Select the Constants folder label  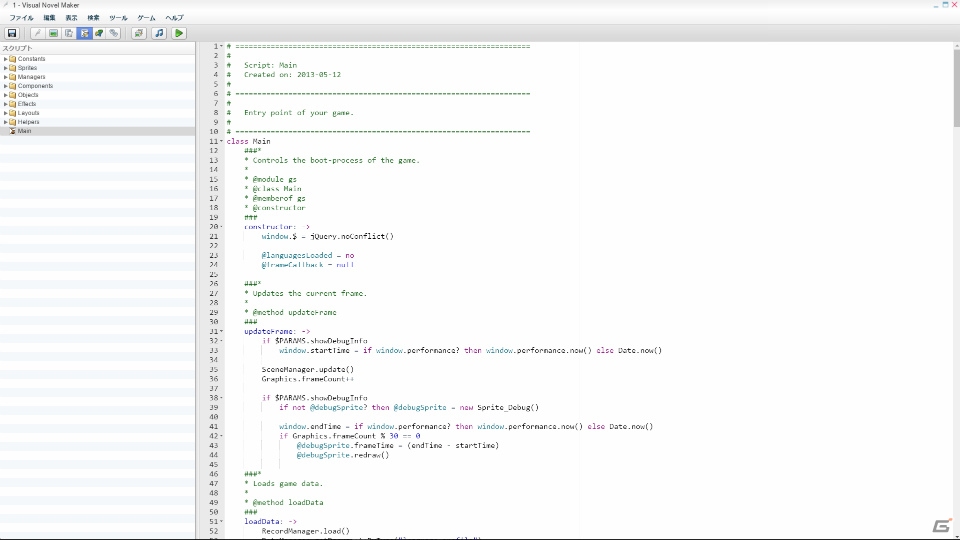(31, 59)
